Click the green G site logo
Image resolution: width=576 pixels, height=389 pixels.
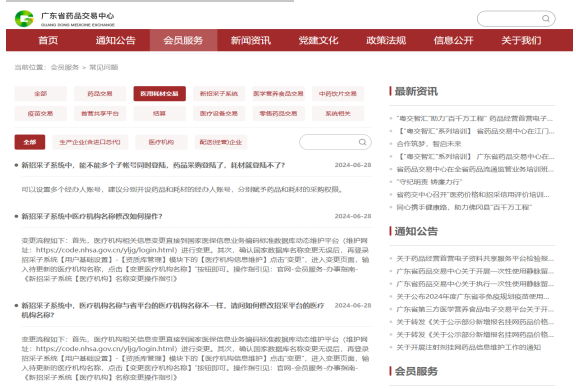coord(24,19)
